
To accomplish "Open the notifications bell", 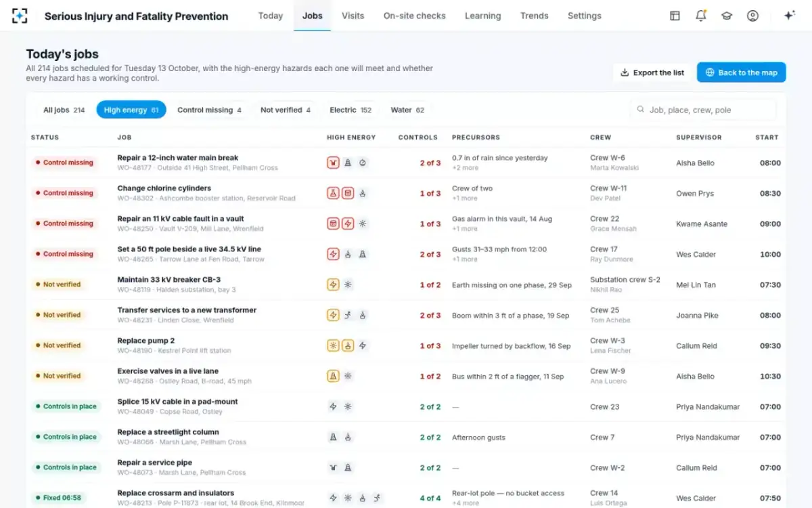I will click(701, 16).
